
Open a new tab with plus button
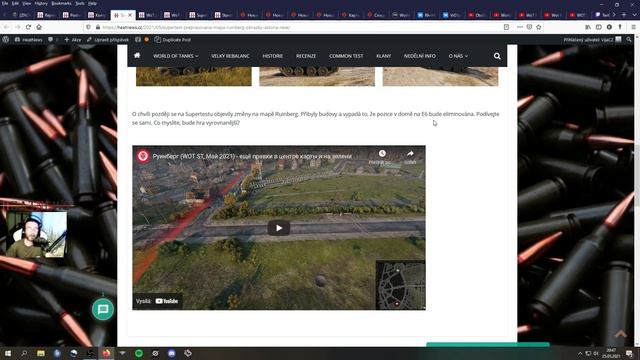[624, 15]
